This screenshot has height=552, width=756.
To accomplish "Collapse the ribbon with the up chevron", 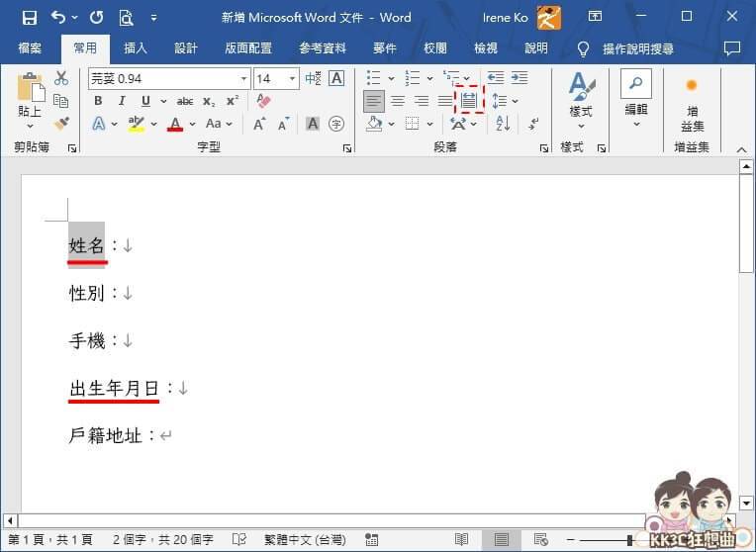I will (x=741, y=150).
